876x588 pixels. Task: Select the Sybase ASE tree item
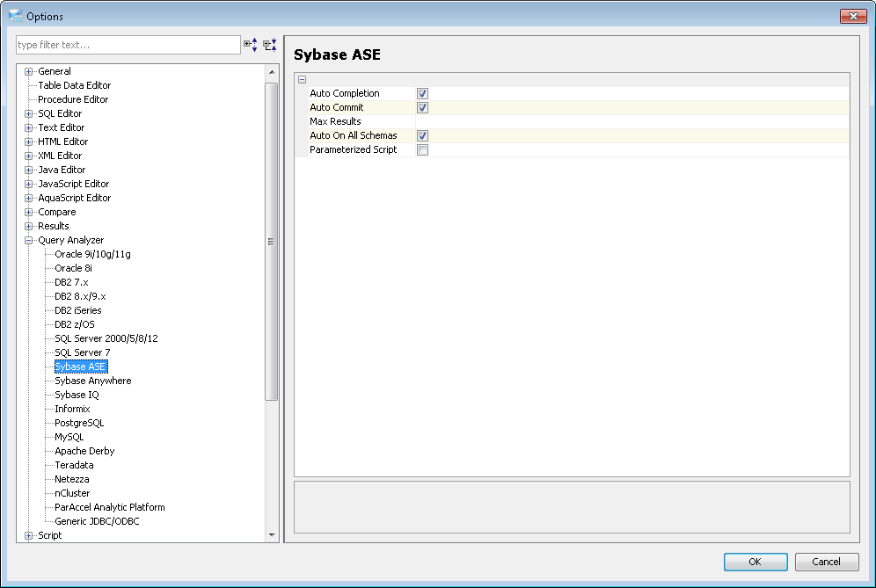80,367
